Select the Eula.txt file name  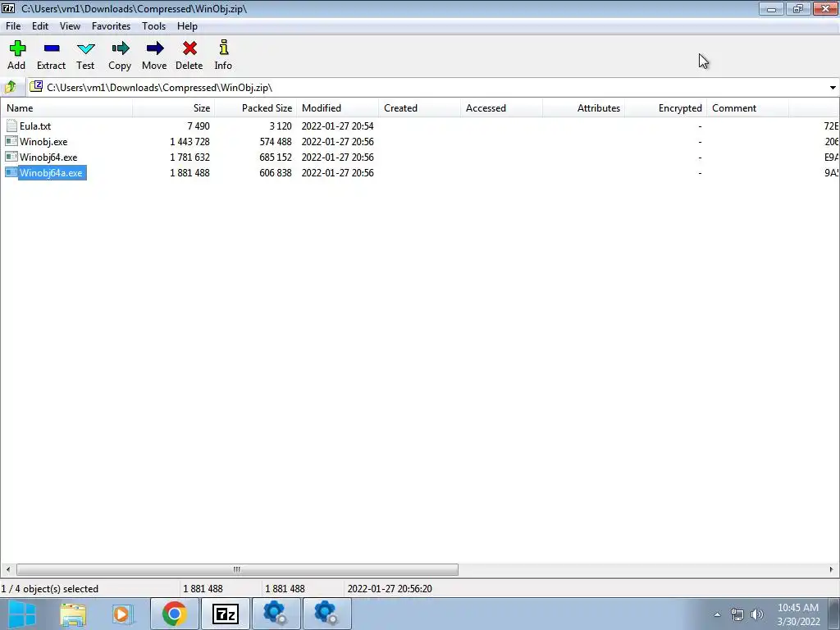tap(35, 126)
